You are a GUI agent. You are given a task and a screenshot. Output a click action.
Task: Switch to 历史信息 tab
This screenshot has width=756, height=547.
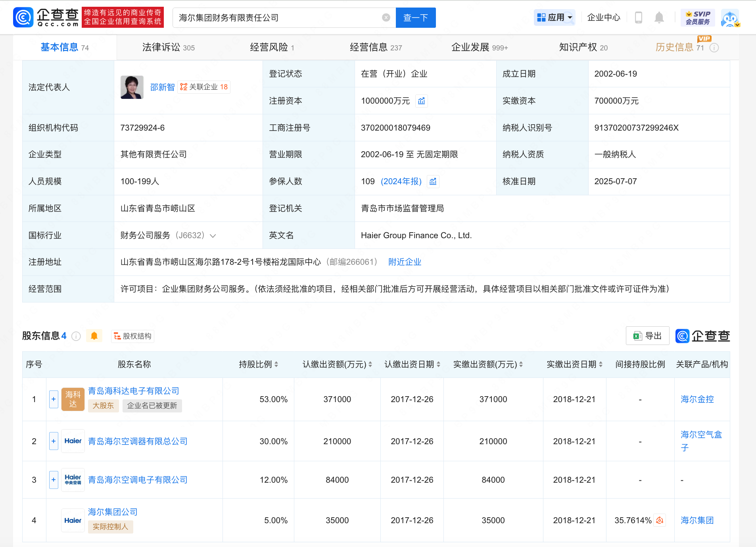pos(679,48)
